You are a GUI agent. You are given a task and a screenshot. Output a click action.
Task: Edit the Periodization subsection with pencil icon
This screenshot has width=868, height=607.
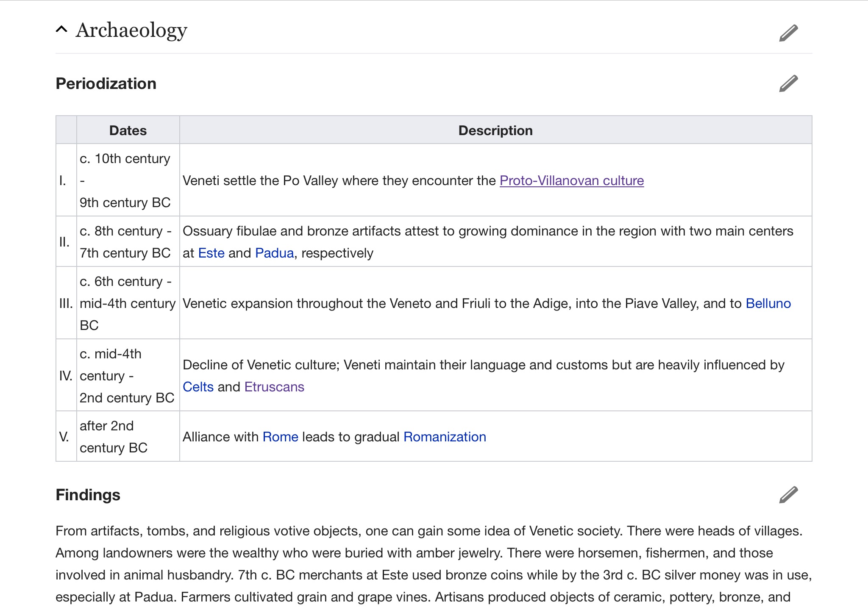point(788,83)
